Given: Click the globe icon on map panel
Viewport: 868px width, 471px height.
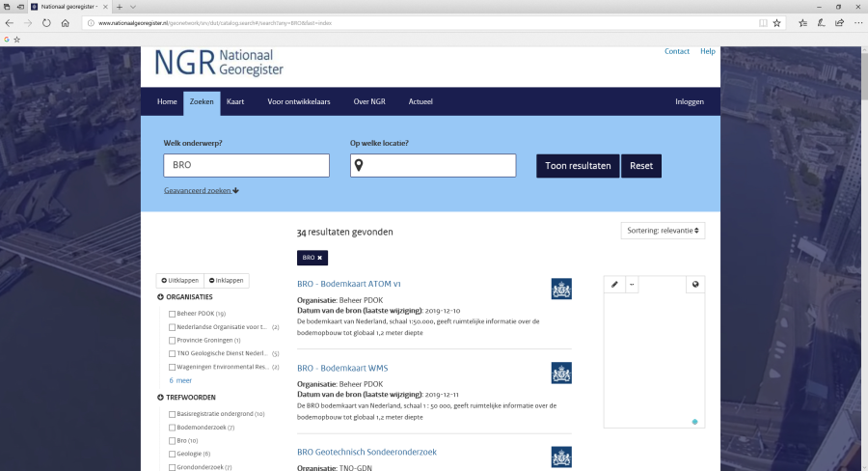Looking at the screenshot, I should point(695,284).
